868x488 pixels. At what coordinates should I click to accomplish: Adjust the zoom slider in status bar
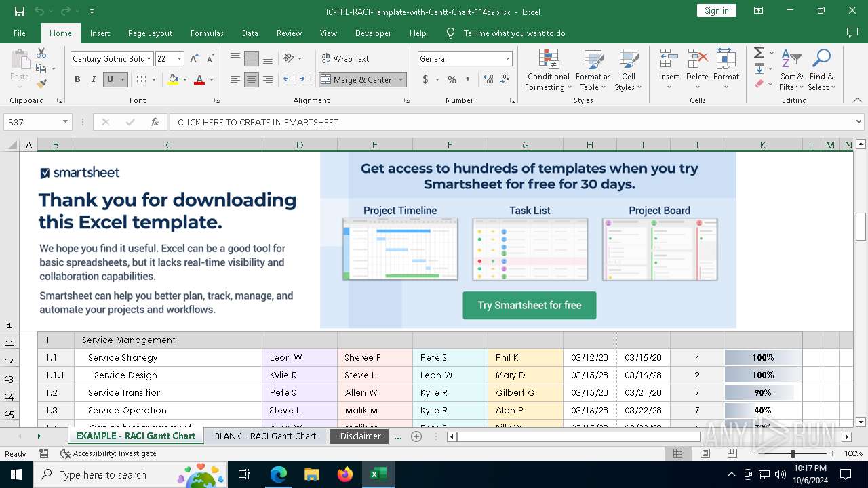[x=792, y=453]
